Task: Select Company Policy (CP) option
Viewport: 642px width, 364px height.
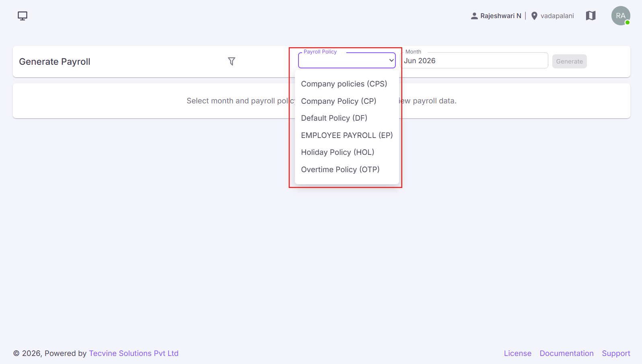Action: pos(347,101)
